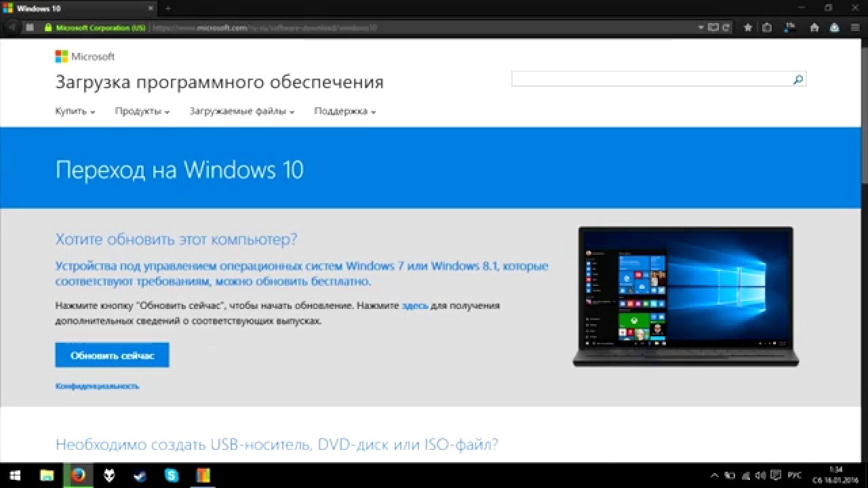Show hidden system tray icons
Screen dimensions: 868x488
pyautogui.click(x=714, y=475)
